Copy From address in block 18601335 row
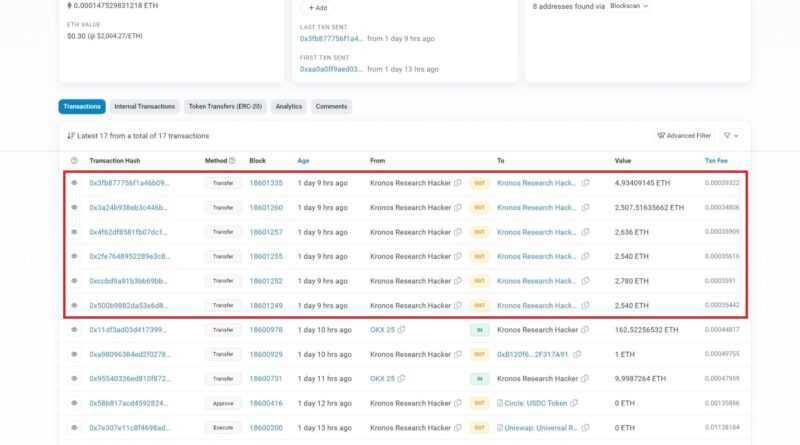The width and height of the screenshot is (800, 445). (x=458, y=183)
